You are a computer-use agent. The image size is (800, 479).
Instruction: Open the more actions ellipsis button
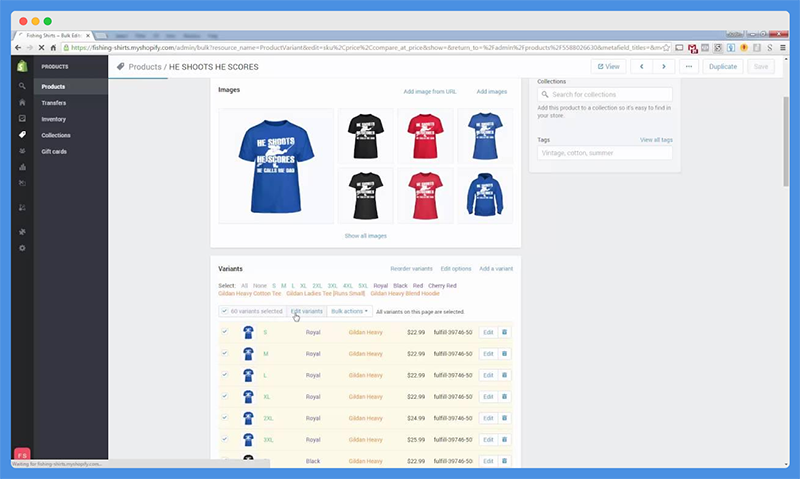[689, 66]
